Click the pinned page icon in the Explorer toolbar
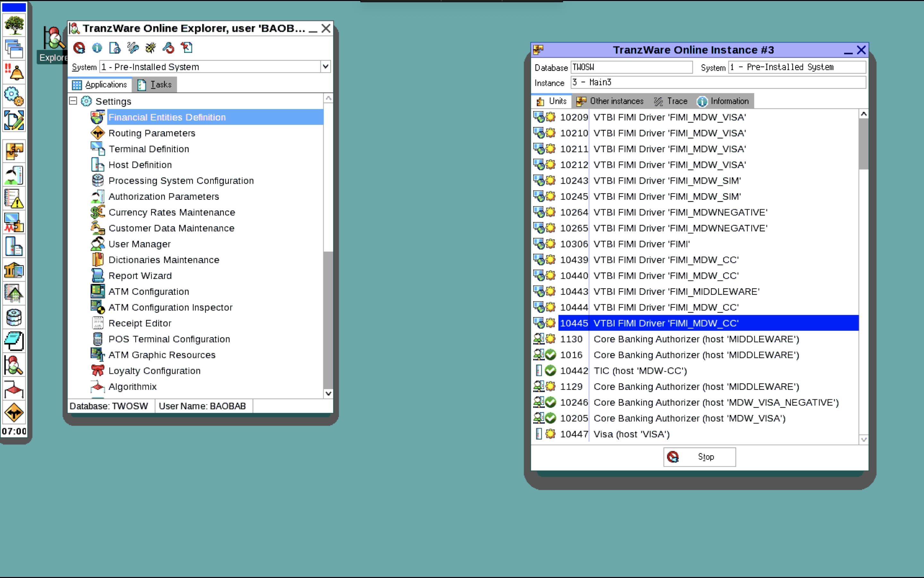The width and height of the screenshot is (924, 578). tap(186, 48)
